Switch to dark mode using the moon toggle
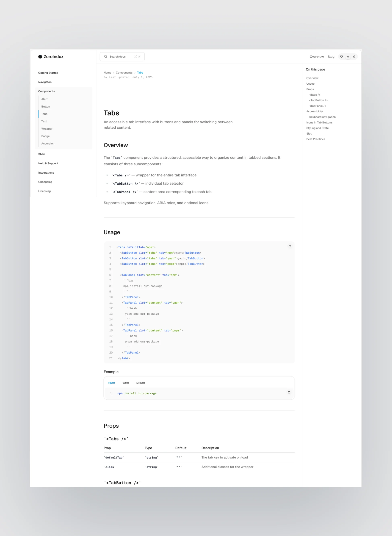392x536 pixels. (354, 56)
